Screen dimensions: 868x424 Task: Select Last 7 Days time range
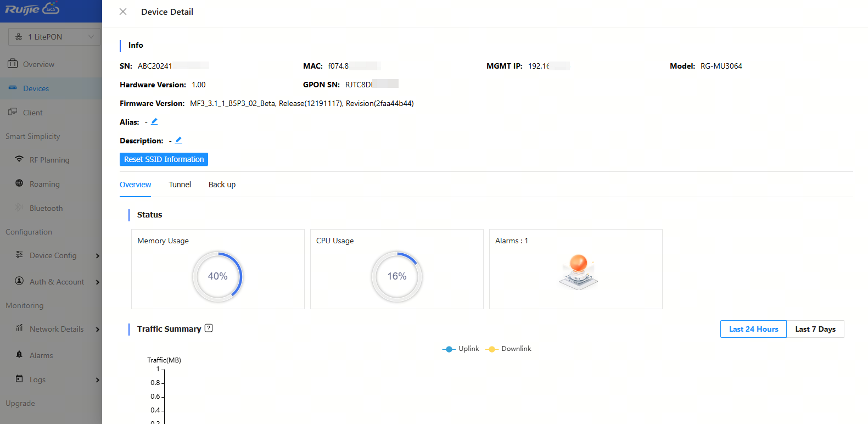tap(815, 329)
